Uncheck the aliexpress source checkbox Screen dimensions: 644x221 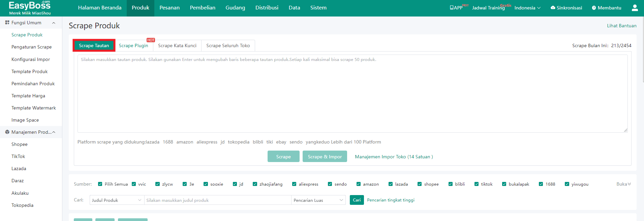(x=294, y=184)
